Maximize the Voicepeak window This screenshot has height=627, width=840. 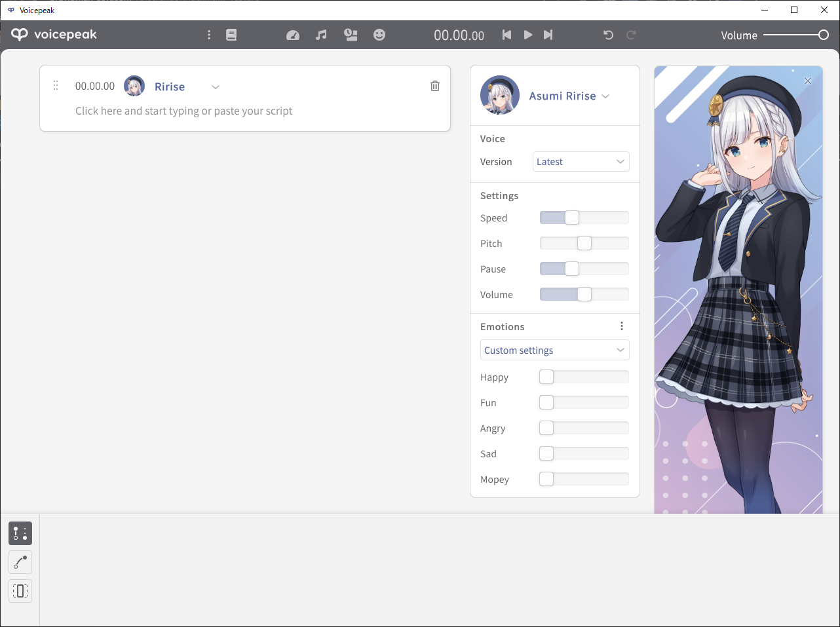click(x=794, y=10)
